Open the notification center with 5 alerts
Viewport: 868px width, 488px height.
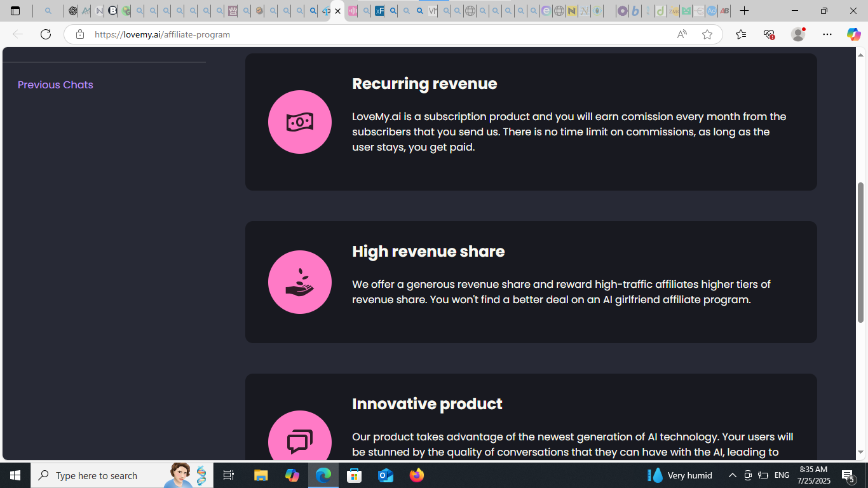848,475
